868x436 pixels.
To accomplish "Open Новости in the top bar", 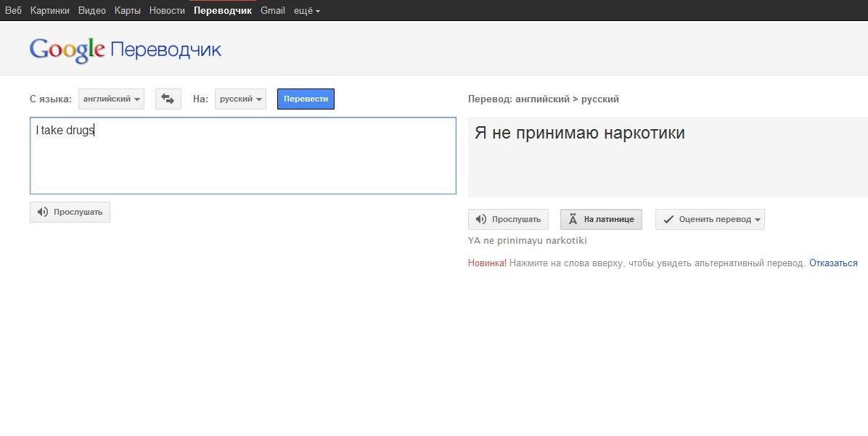I will 167,11.
